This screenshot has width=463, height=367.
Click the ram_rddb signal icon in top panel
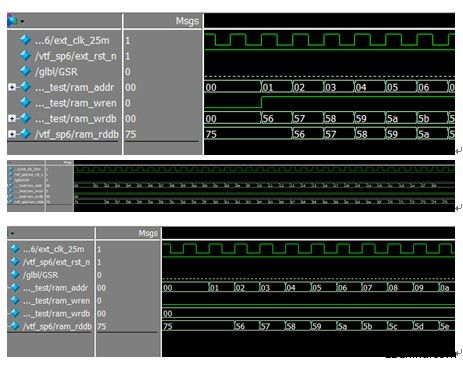click(x=25, y=134)
